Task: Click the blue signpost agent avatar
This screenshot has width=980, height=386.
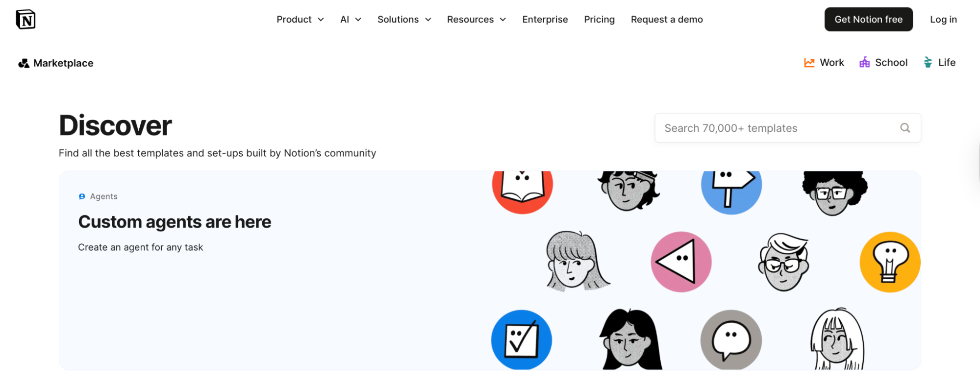Action: (731, 192)
